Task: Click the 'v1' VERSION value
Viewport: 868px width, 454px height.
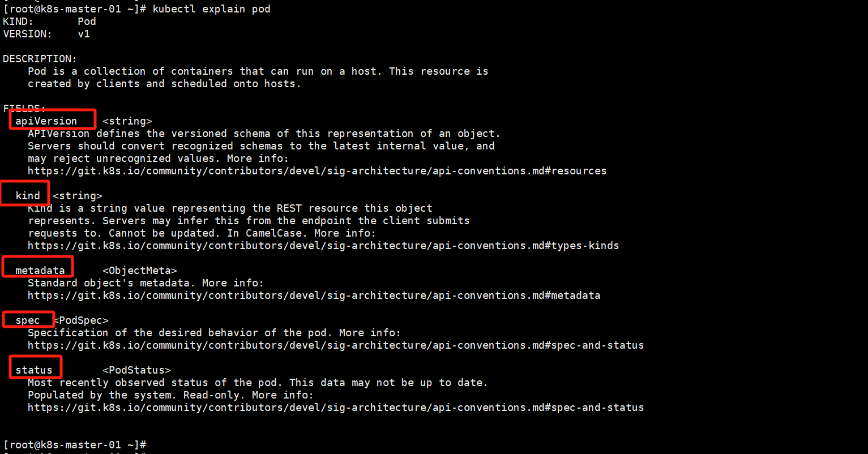Action: 84,34
